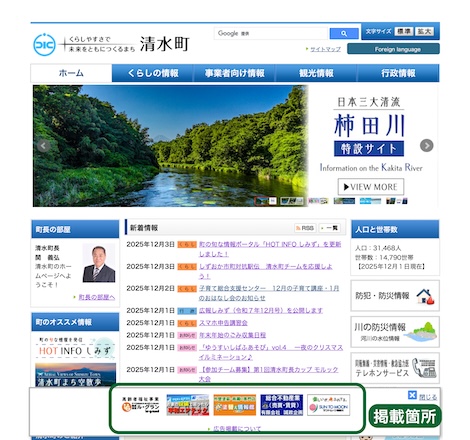Open 子育て総合支援センター December news link
This screenshot has height=440, width=470.
(269, 293)
